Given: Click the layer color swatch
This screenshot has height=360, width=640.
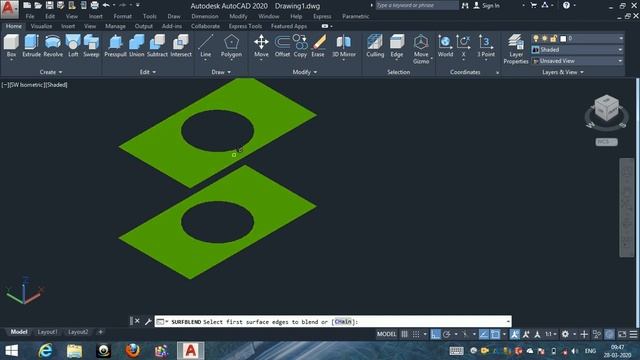Looking at the screenshot, I should click(x=563, y=38).
